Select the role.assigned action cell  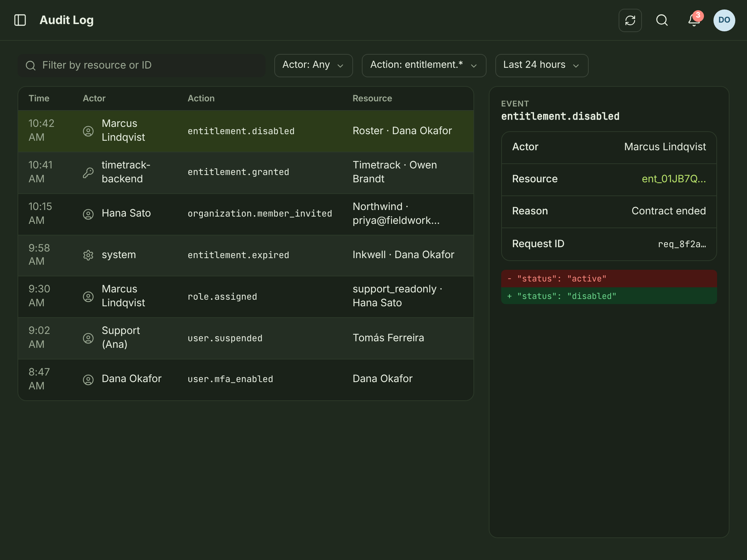pyautogui.click(x=222, y=297)
